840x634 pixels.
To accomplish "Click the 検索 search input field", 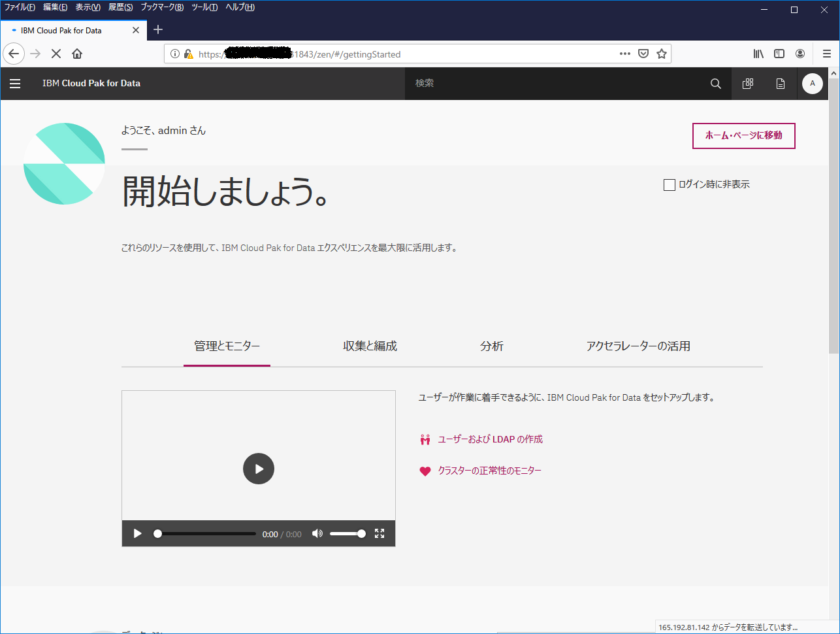I will pos(555,84).
